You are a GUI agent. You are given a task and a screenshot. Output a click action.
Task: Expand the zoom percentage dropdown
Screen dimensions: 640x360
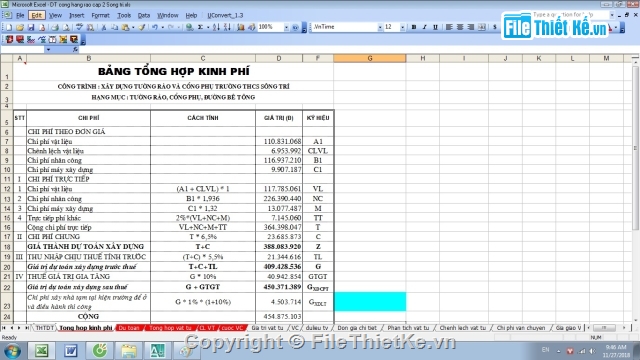[286, 27]
